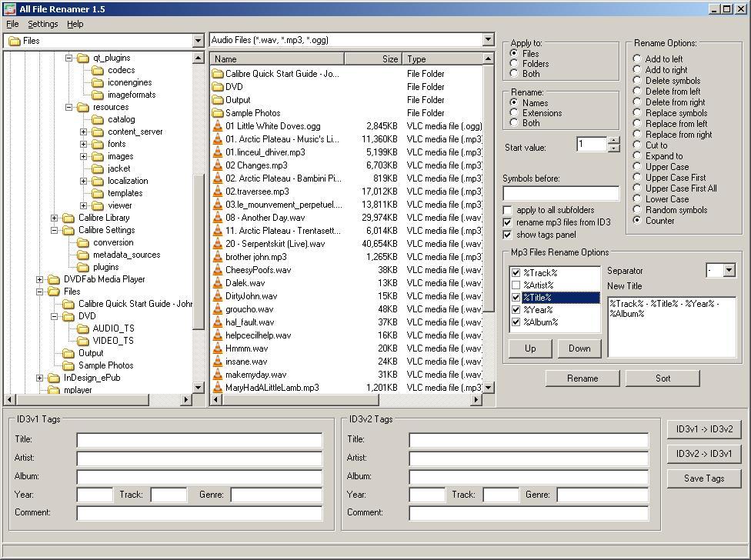
Task: Click the AUDIO_TS folder icon
Action: [83, 328]
